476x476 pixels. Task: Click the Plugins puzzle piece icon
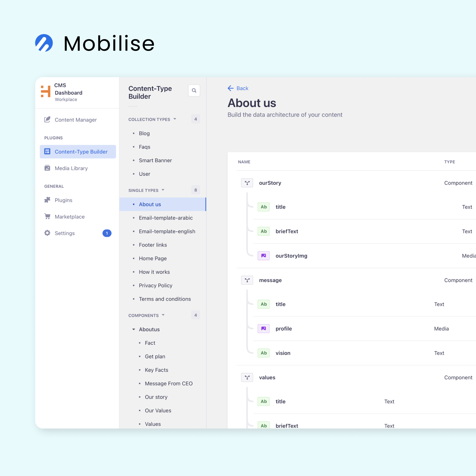[x=47, y=200]
